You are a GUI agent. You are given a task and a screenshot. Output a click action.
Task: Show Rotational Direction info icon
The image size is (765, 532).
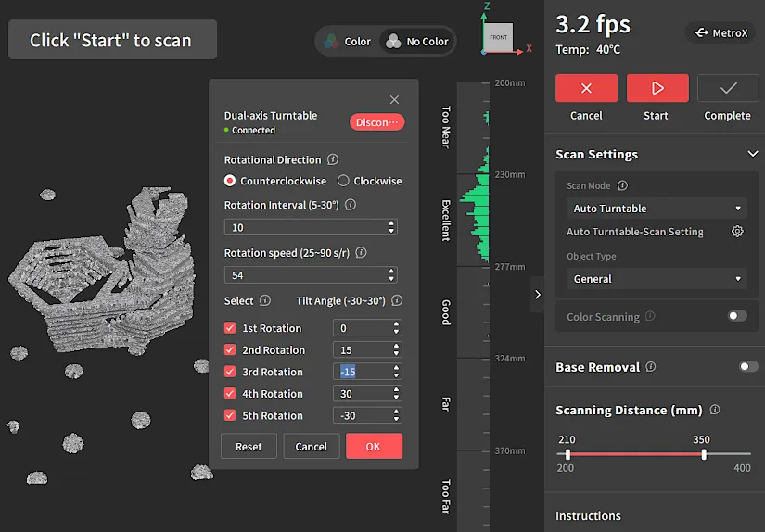333,159
